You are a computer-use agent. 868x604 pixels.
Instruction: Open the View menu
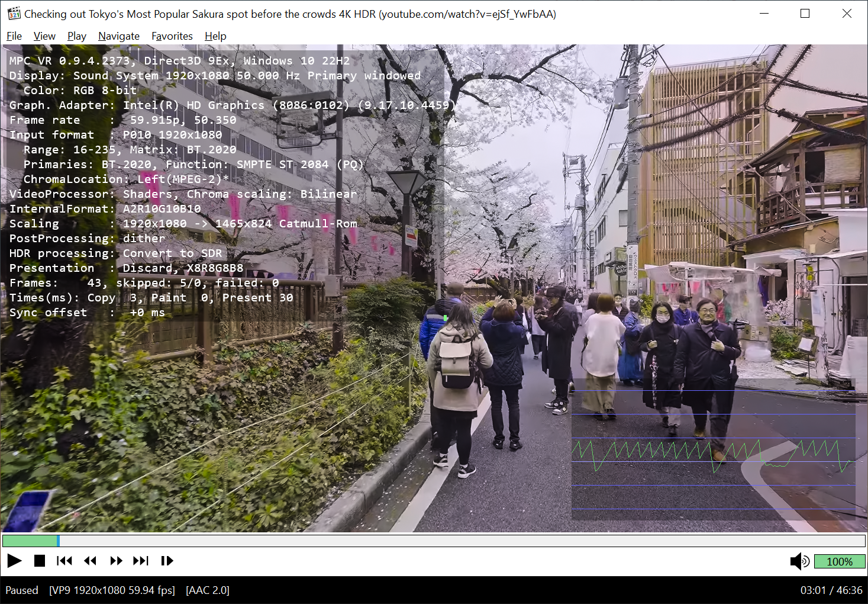pos(44,36)
